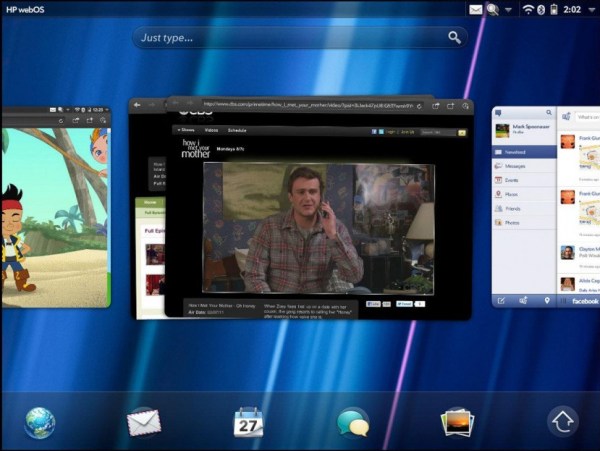Open the Bluetooth status icon

tap(541, 10)
